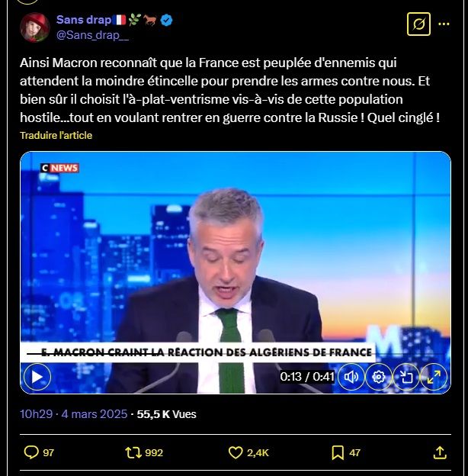Click the share upload icon
468x476 pixels.
440,452
